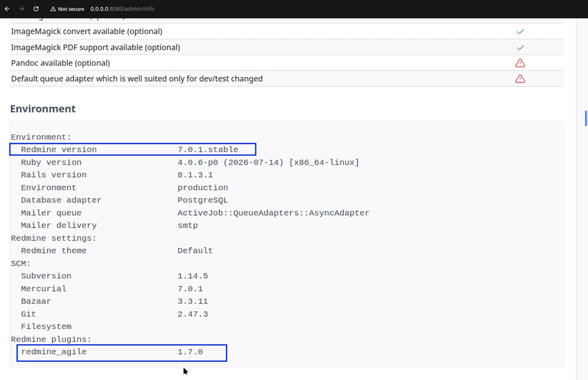The image size is (588, 380).
Task: Click the browser back arrow
Action: [7, 9]
